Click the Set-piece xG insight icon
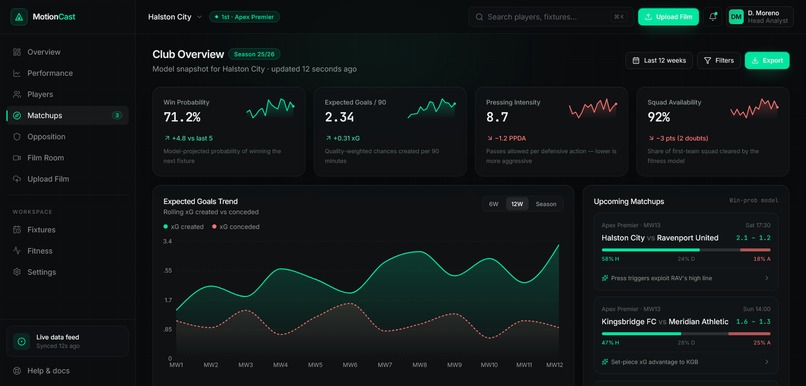 point(605,362)
